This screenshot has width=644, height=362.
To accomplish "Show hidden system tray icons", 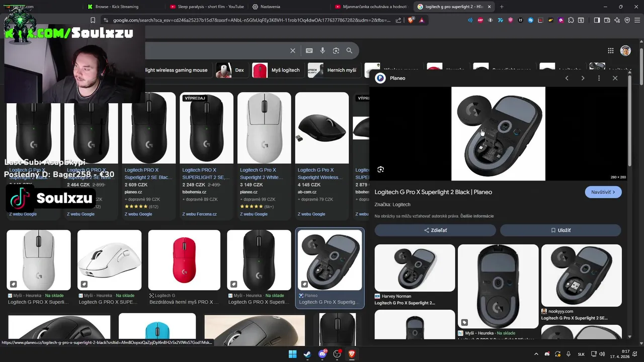I will click(x=536, y=354).
